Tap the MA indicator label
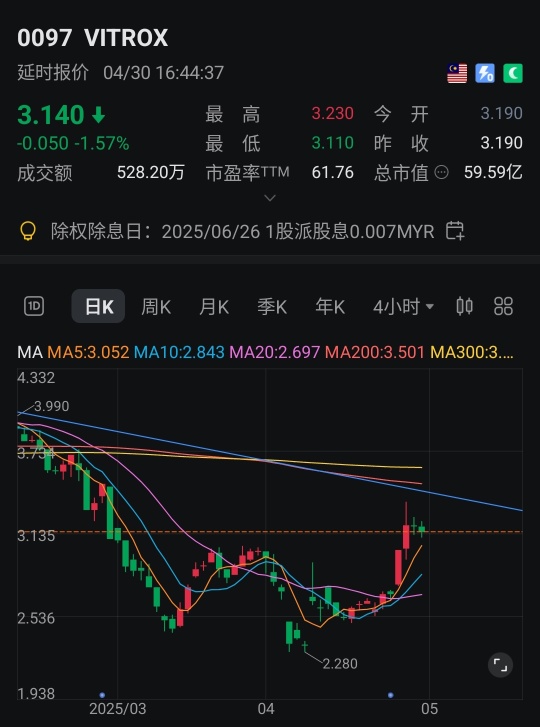The image size is (540, 727). [x=30, y=352]
